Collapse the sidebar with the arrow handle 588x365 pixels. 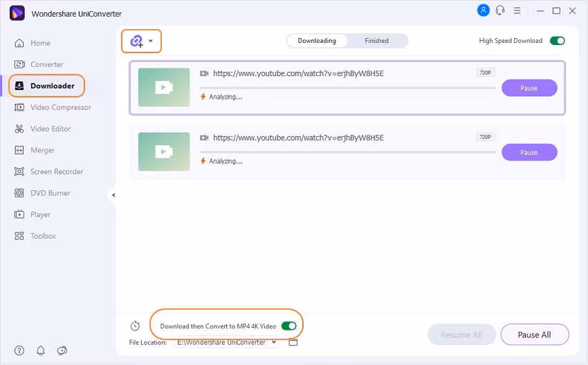pyautogui.click(x=113, y=195)
